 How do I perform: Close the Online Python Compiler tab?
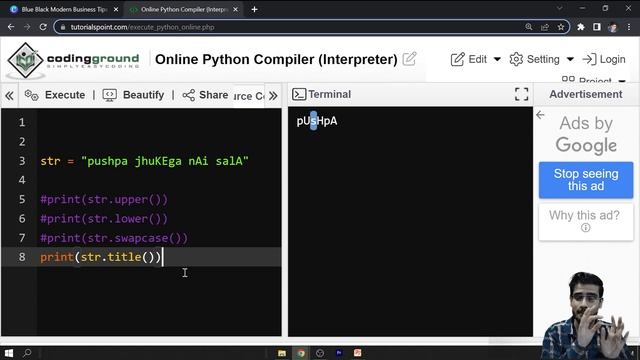[x=236, y=9]
